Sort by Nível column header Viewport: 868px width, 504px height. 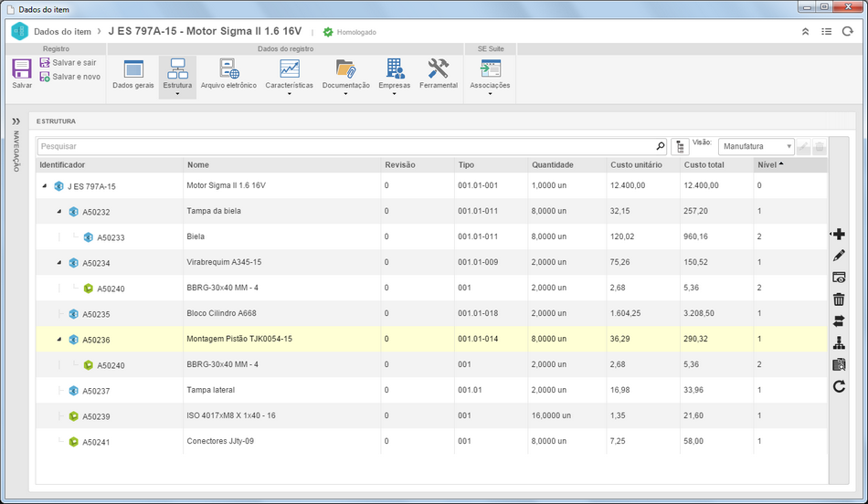790,165
